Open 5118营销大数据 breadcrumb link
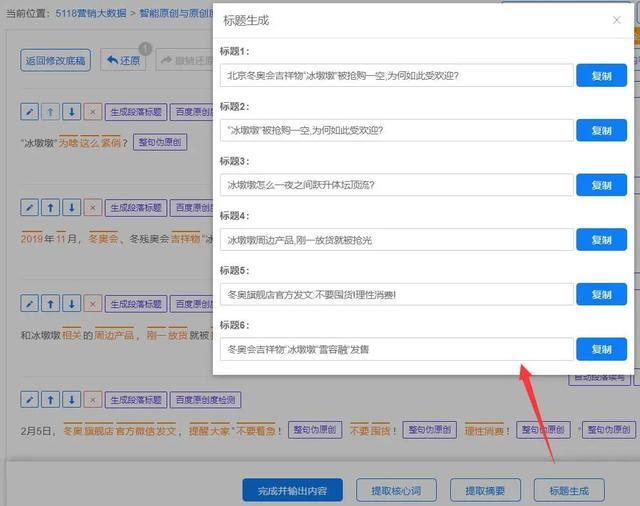This screenshot has height=506, width=640. pyautogui.click(x=91, y=13)
